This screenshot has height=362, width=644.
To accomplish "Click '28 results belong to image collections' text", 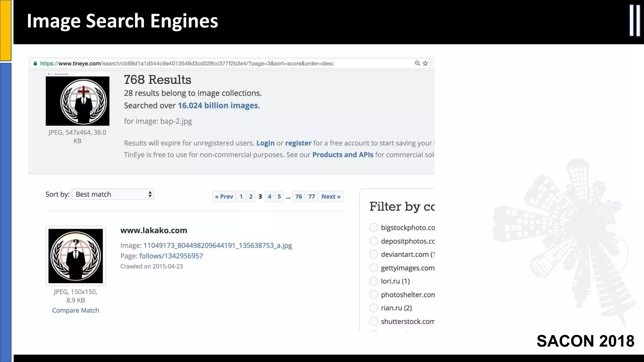I will click(x=193, y=93).
